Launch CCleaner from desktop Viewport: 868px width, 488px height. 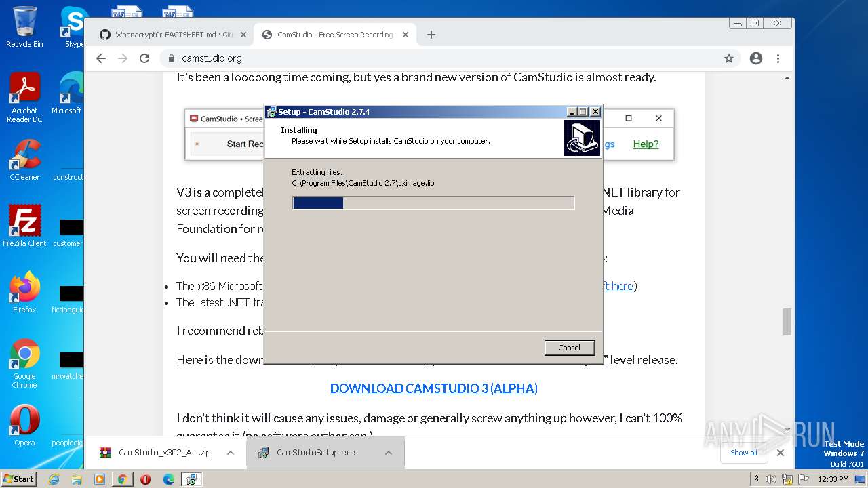24,160
